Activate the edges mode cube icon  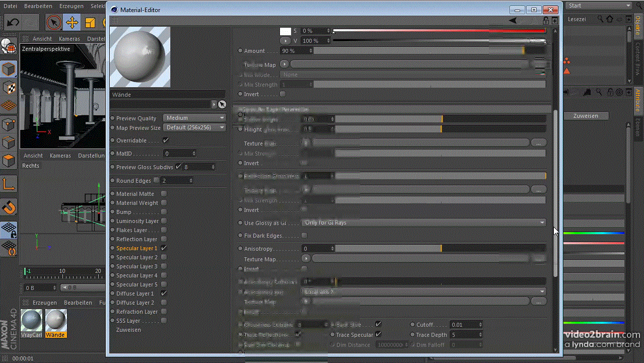pos(9,142)
